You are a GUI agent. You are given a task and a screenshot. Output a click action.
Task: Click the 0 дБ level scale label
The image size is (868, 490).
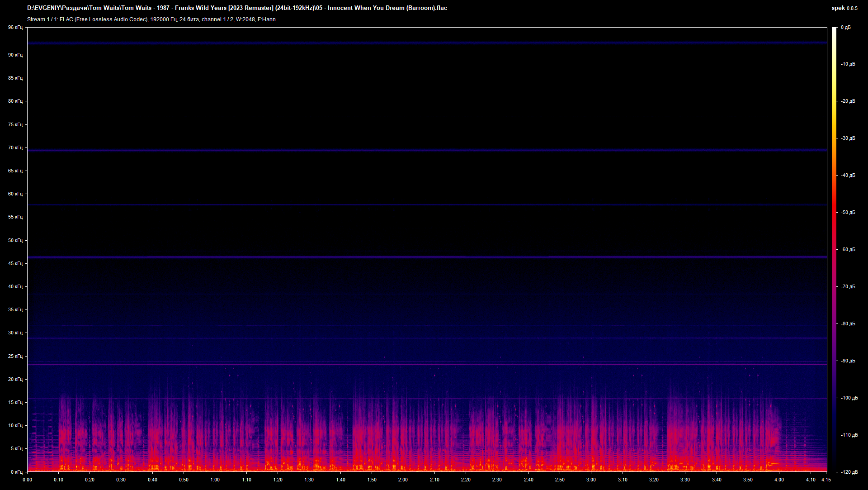[x=846, y=28]
